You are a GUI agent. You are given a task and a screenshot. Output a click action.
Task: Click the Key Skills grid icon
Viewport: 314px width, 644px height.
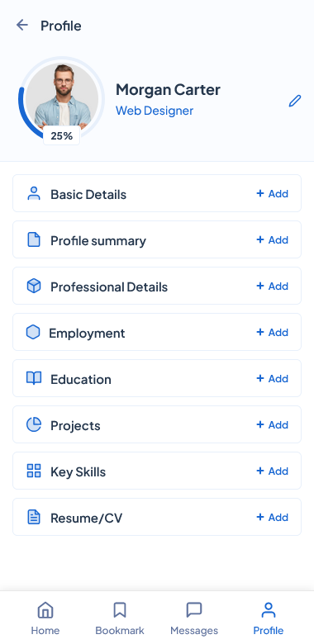[x=34, y=471]
